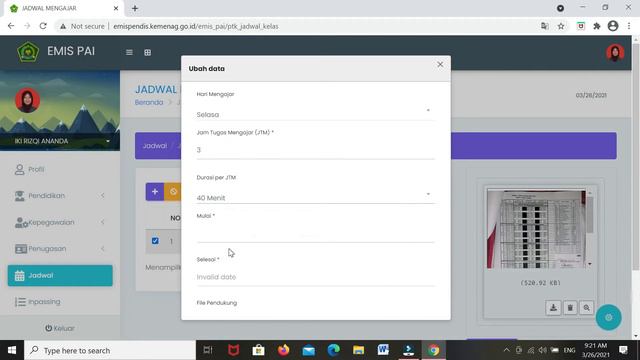Open the browser extensions puzzle icon
Screen dimensions: 640x360
point(597,26)
